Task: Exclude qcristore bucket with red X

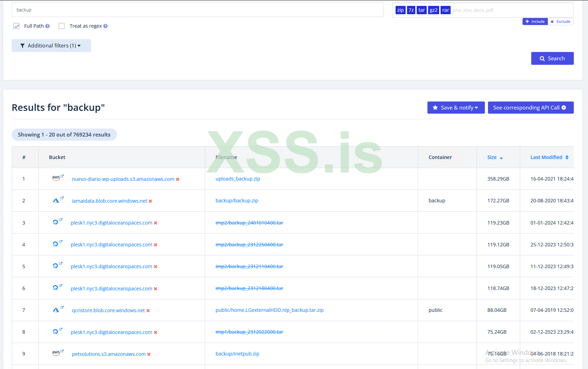Action: tap(148, 310)
